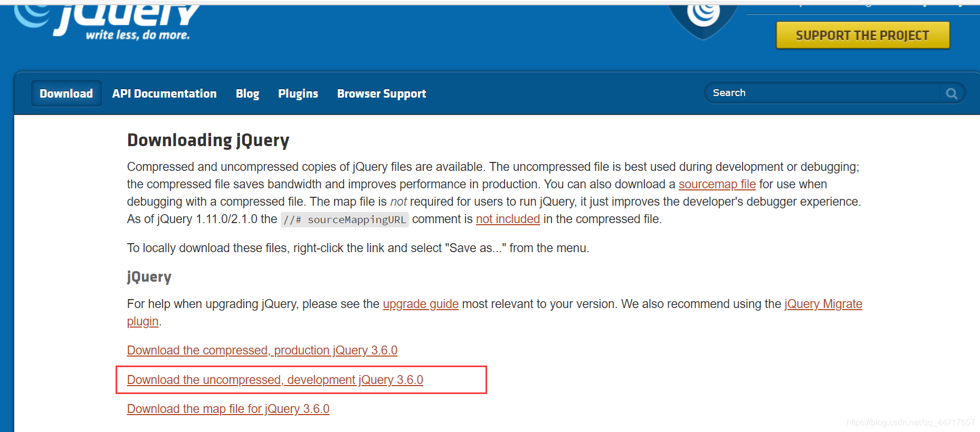
Task: Click the jQuery shield emblem near the top right
Action: coord(702,16)
